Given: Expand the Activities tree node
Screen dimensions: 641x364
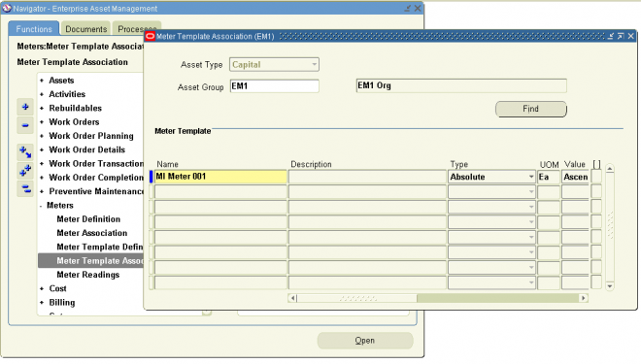Looking at the screenshot, I should pyautogui.click(x=42, y=94).
